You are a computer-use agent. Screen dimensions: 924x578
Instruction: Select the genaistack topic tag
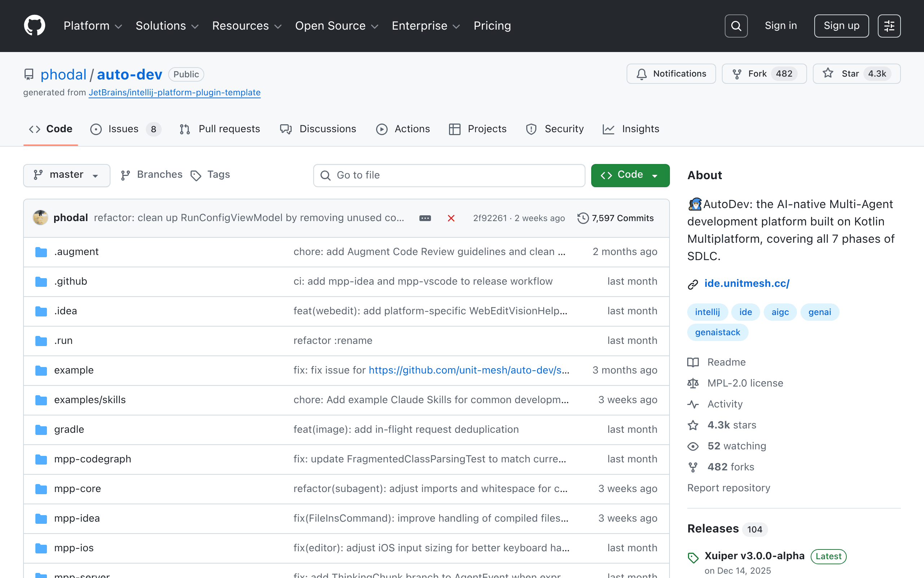[x=718, y=332]
